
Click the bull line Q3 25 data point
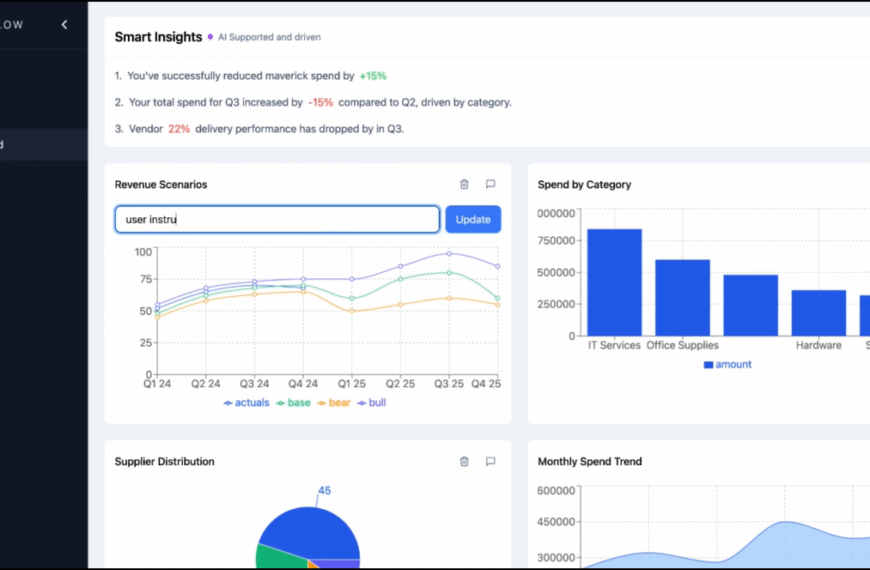point(449,254)
